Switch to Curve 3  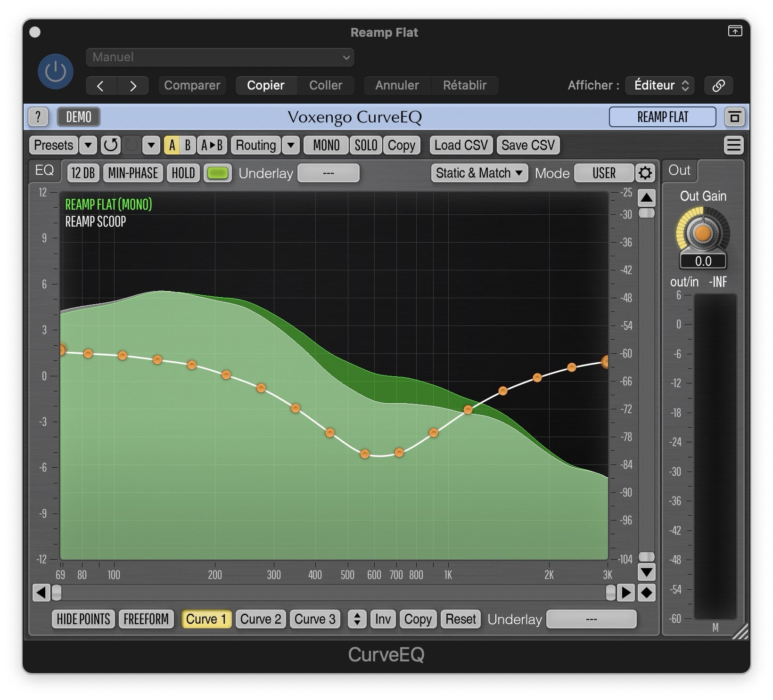point(315,619)
